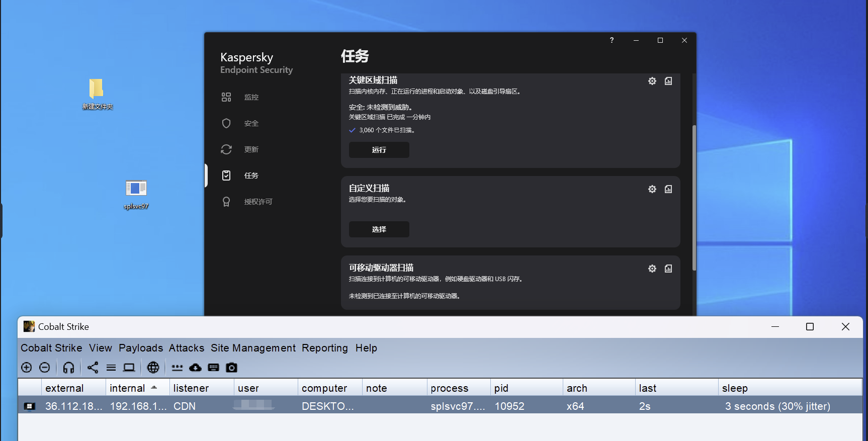The width and height of the screenshot is (868, 441).
Task: Sort by the arch column header
Action: pos(599,388)
